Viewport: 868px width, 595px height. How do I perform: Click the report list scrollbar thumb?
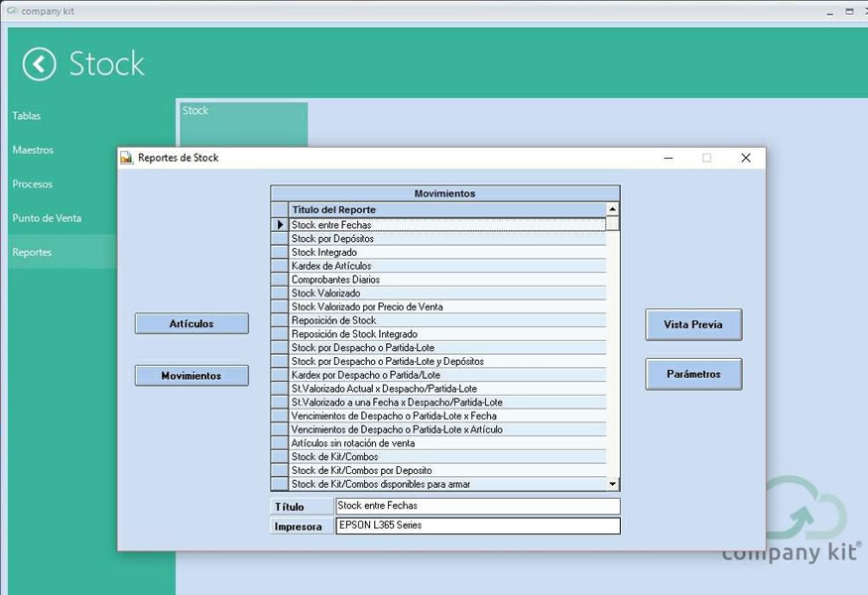point(612,223)
